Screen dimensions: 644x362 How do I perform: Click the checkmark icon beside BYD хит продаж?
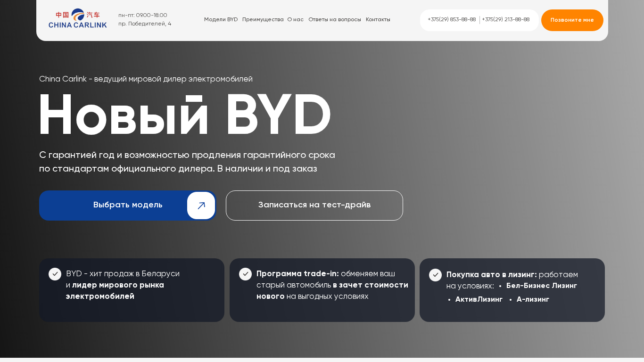55,274
